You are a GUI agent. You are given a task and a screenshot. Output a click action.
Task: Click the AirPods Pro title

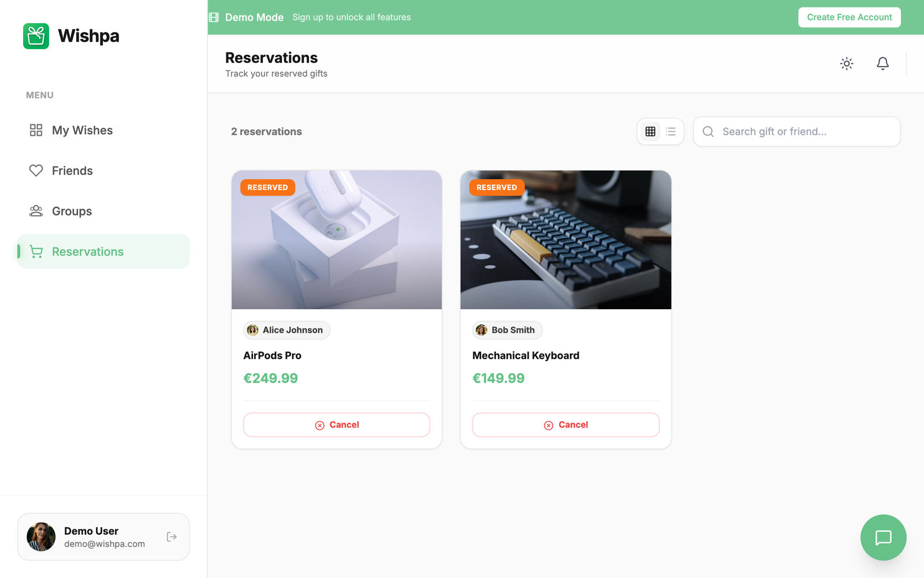pyautogui.click(x=273, y=355)
